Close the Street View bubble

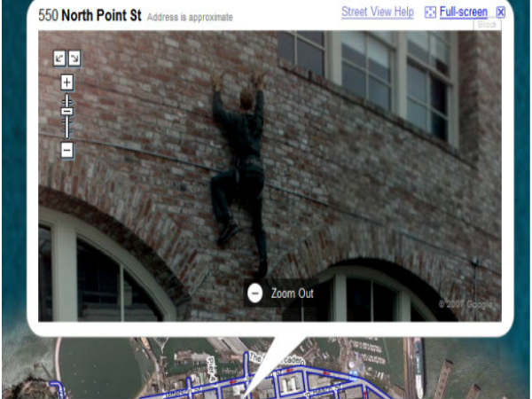coord(500,12)
